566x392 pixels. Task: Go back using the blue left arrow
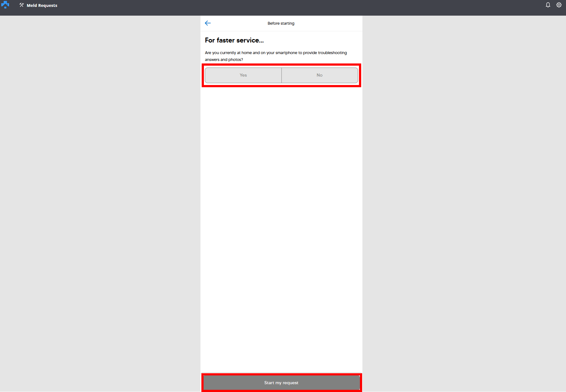[x=208, y=23]
